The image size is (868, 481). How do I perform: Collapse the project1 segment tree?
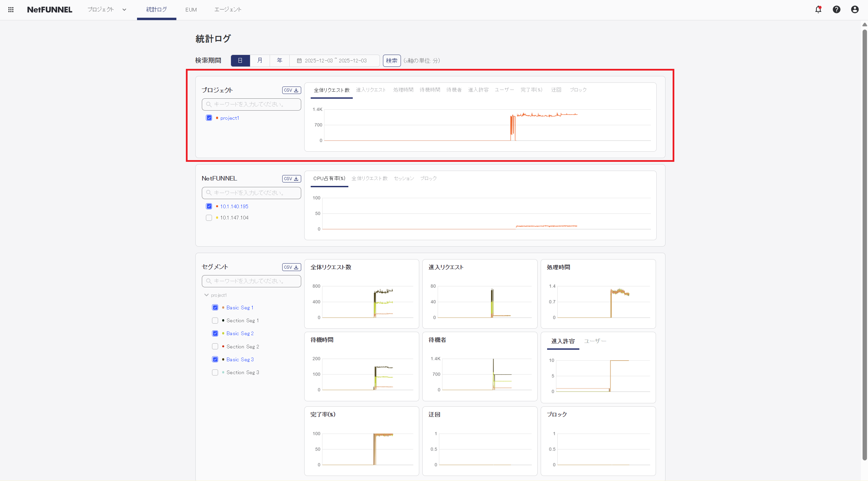(207, 295)
